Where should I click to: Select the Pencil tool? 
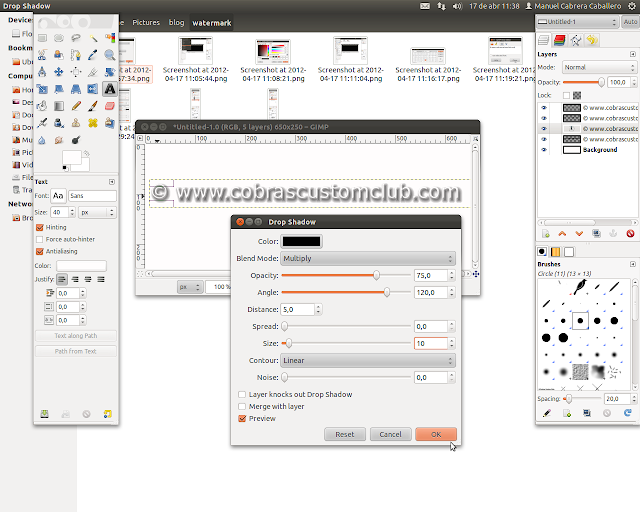[76, 106]
